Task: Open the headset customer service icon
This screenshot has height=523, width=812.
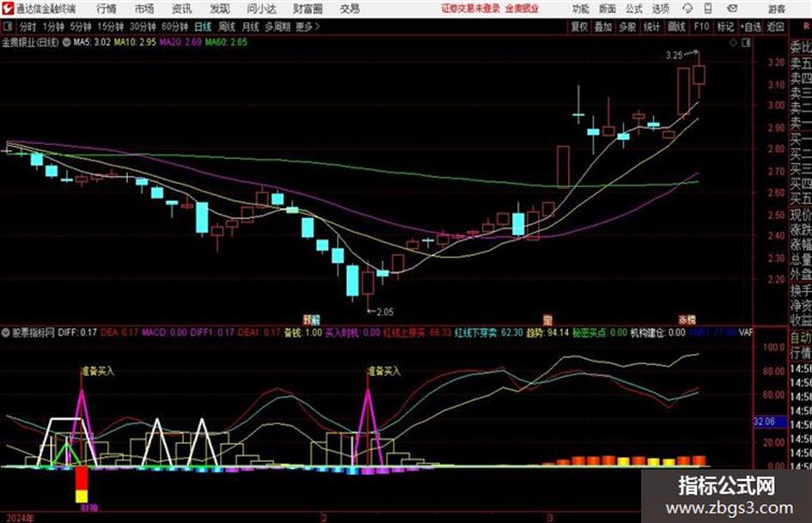Action: [687, 9]
